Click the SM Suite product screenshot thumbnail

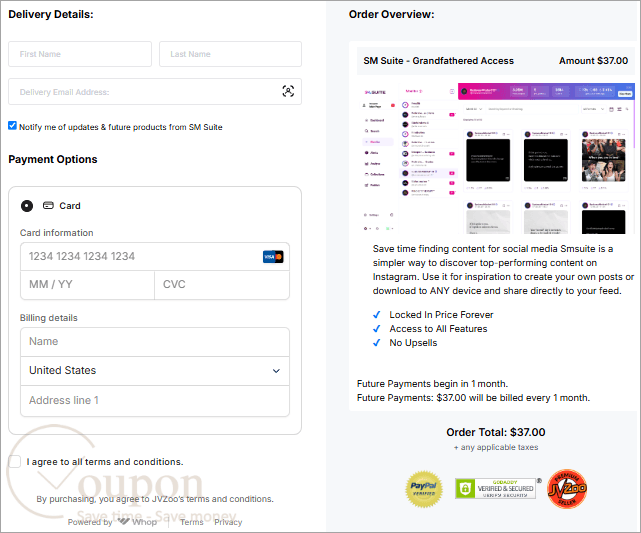click(496, 158)
